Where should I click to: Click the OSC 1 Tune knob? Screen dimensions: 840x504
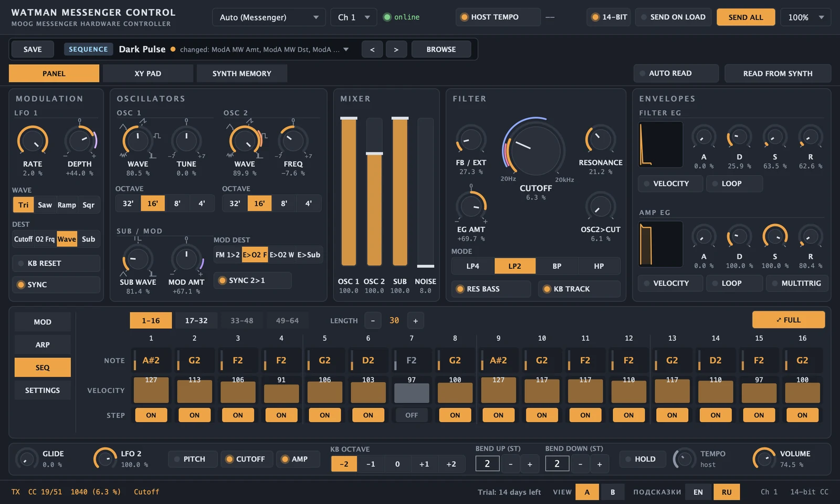point(186,141)
